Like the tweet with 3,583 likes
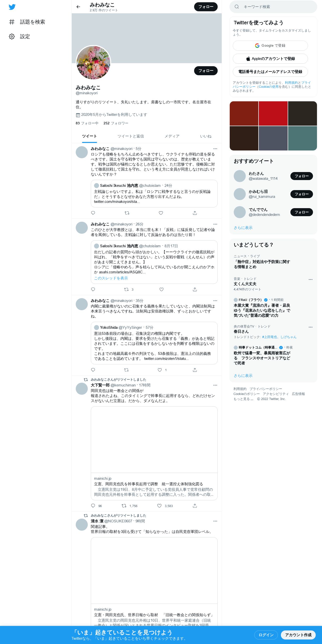 159,506
